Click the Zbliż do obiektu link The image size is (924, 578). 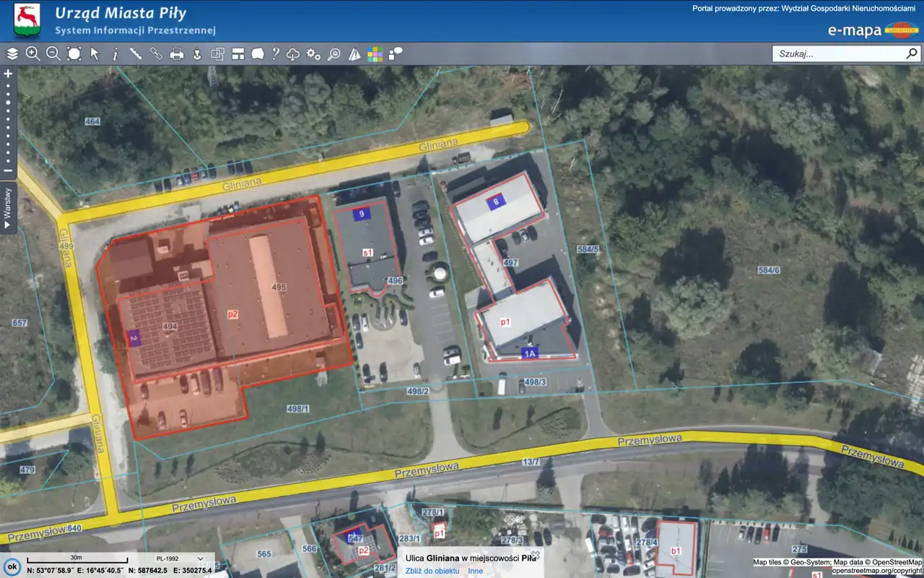click(x=432, y=571)
